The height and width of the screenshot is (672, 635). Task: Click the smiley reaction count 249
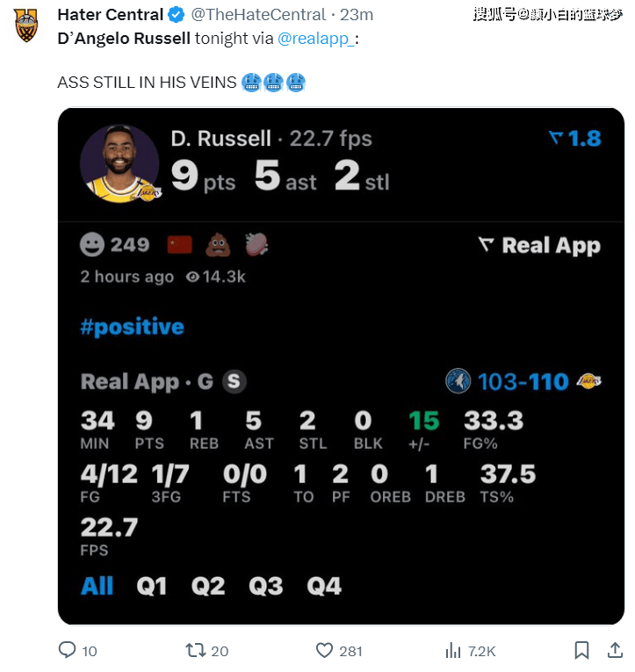point(115,245)
